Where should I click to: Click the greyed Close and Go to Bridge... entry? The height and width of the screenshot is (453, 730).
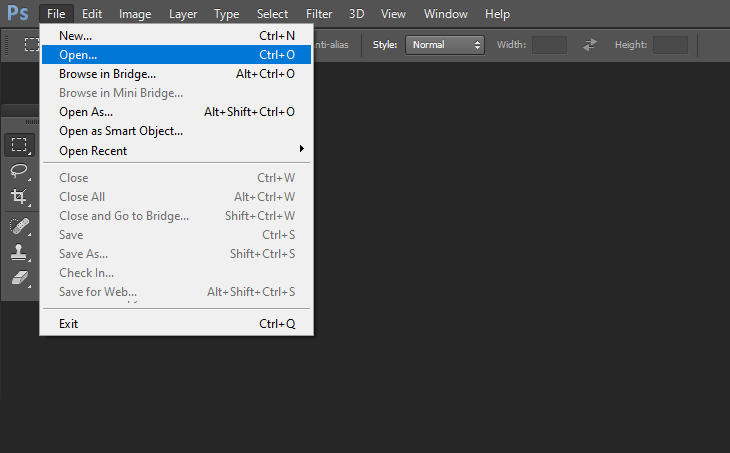coord(176,216)
